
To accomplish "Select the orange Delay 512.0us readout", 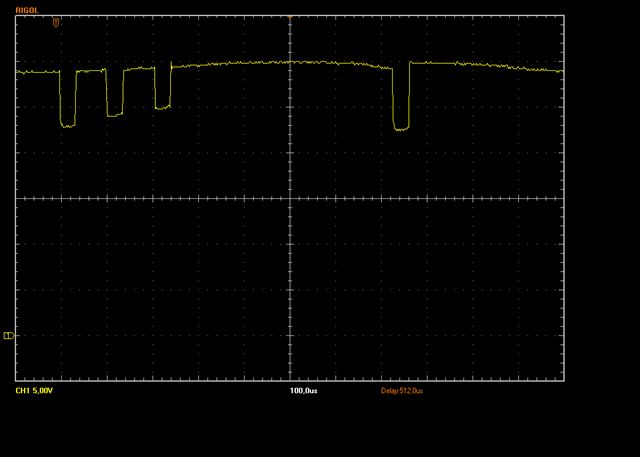I will [402, 390].
